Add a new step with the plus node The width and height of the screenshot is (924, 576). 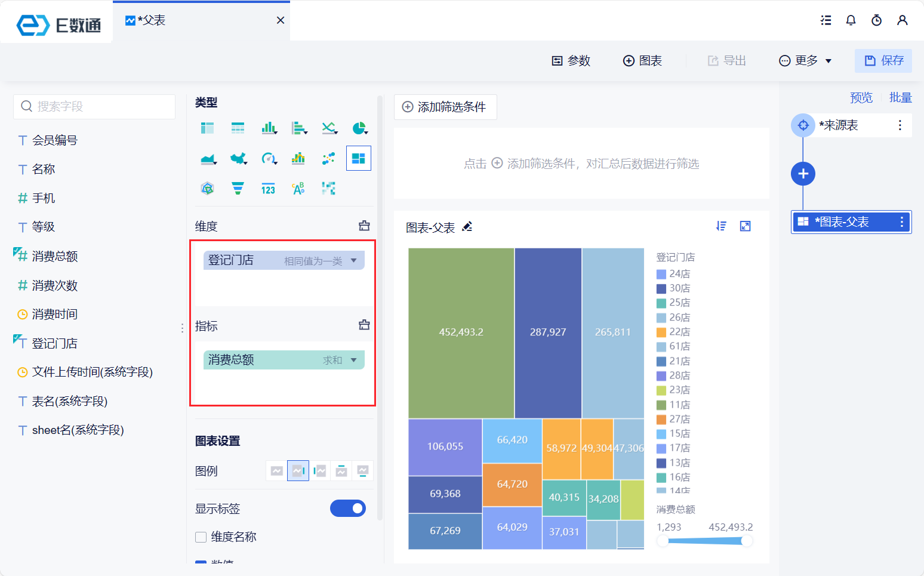tap(803, 174)
